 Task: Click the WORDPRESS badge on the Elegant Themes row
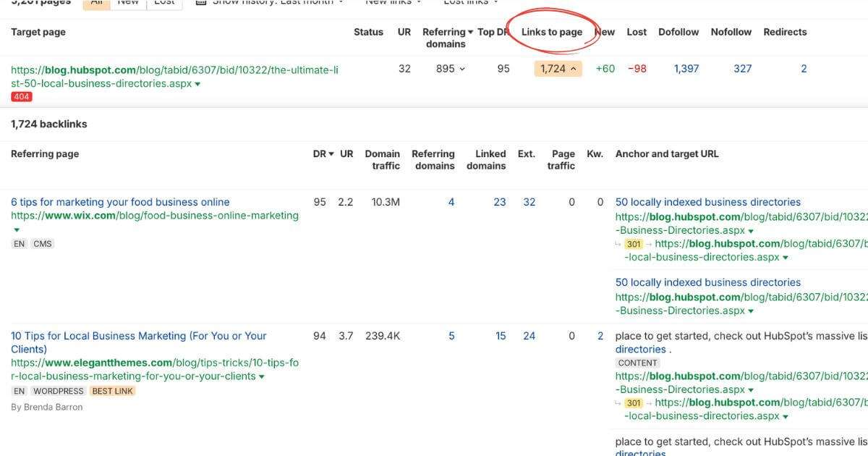58,390
